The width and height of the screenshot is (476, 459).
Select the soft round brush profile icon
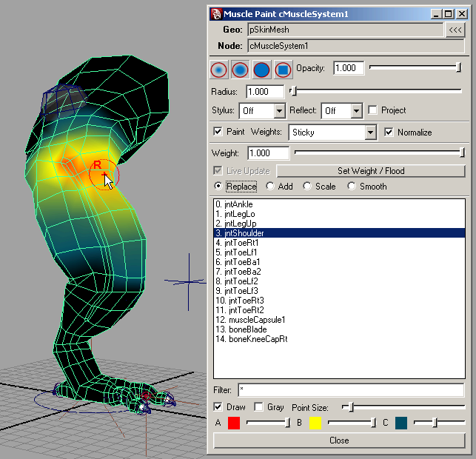pos(218,70)
